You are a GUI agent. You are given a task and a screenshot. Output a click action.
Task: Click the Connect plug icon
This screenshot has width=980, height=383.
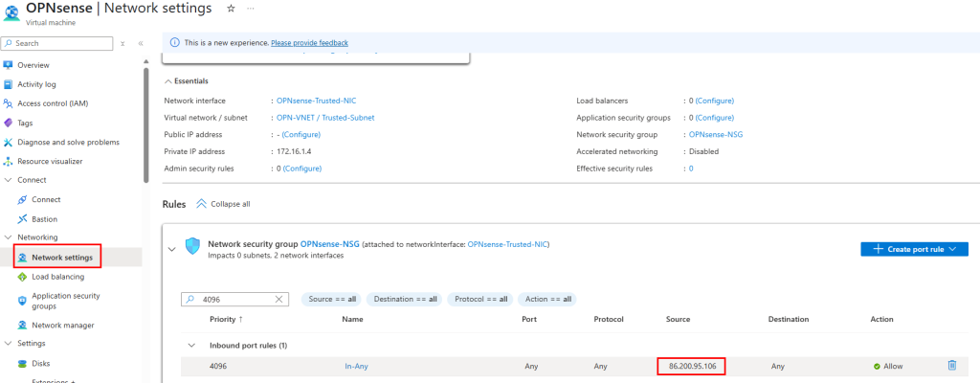tap(23, 199)
